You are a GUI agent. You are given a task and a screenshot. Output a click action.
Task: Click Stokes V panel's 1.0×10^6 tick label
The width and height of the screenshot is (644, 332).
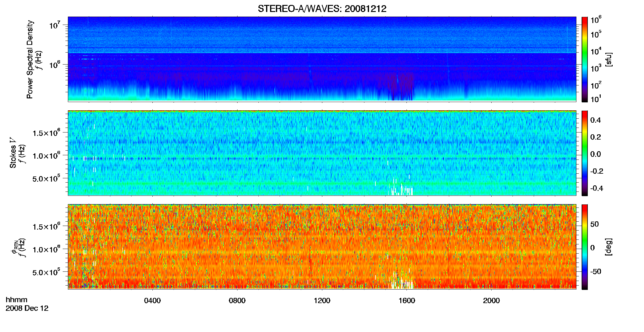46,156
